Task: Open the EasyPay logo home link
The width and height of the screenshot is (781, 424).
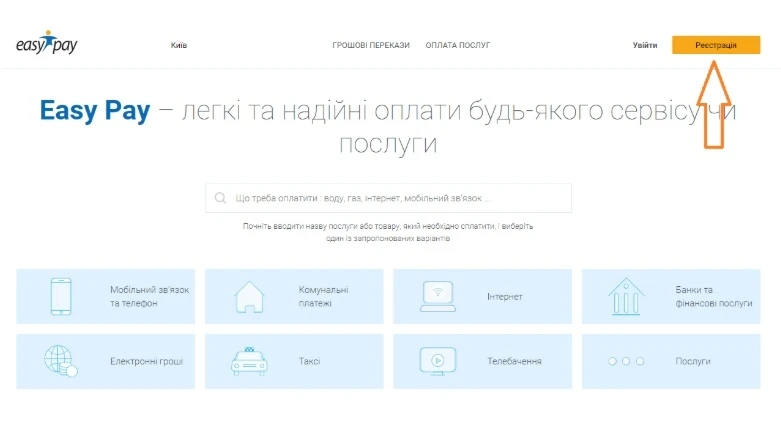Action: 47,43
